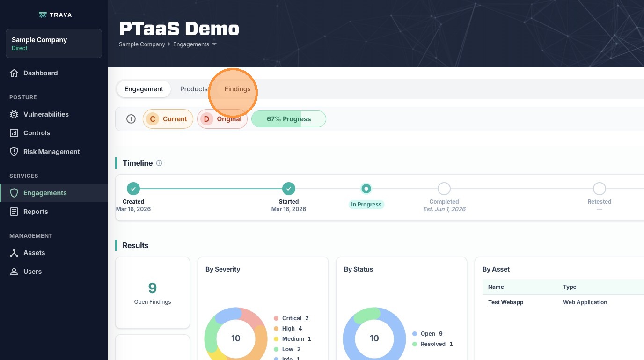Click info icon left of Current grade
This screenshot has height=360, width=644.
(x=131, y=119)
